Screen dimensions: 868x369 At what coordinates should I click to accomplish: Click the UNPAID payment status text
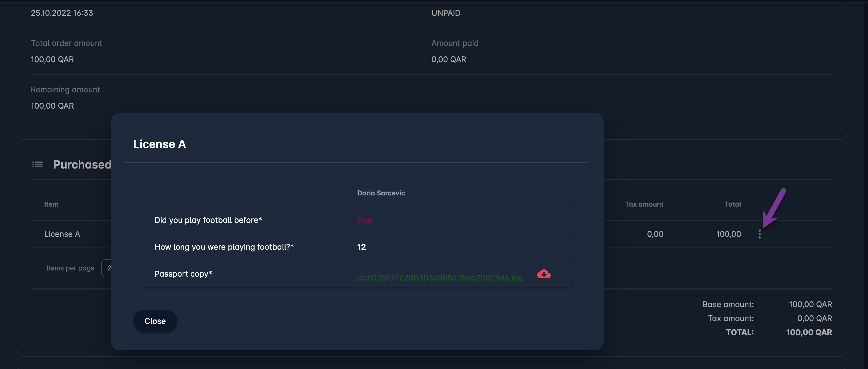[x=445, y=13]
